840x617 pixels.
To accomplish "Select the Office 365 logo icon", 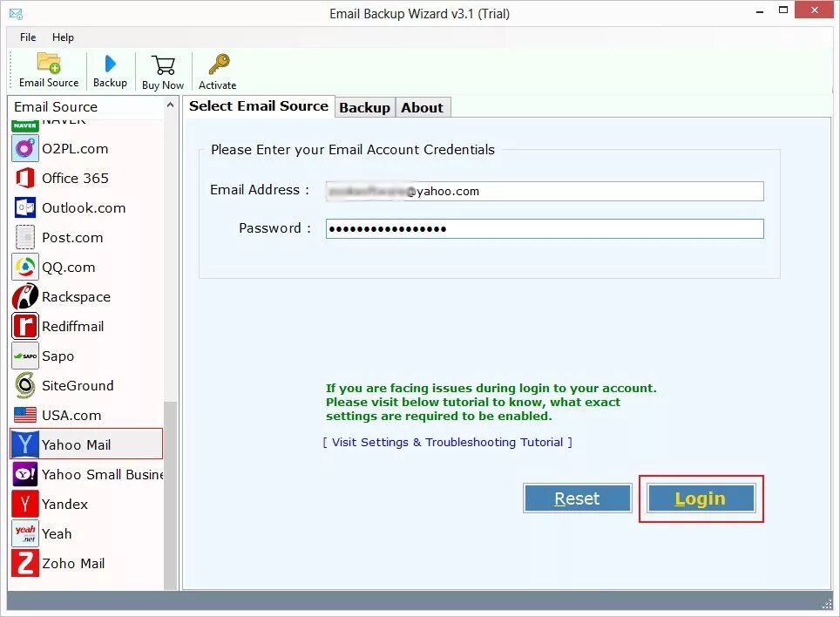I will point(25,178).
